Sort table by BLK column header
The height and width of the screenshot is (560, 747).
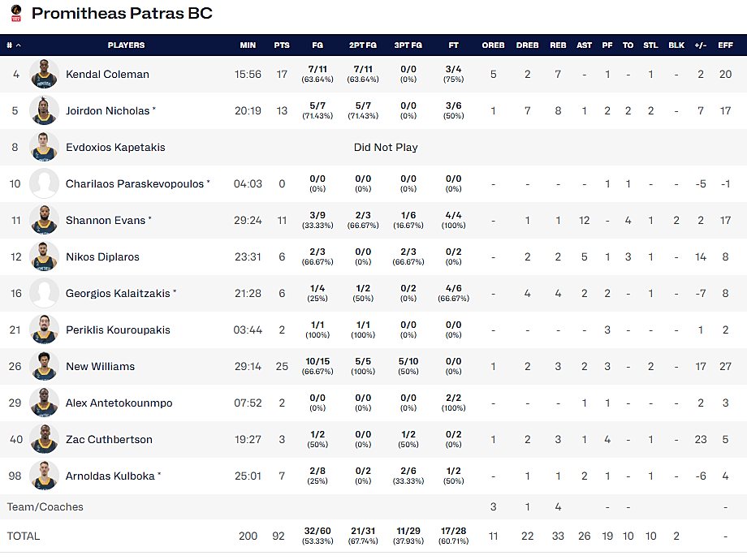click(676, 45)
